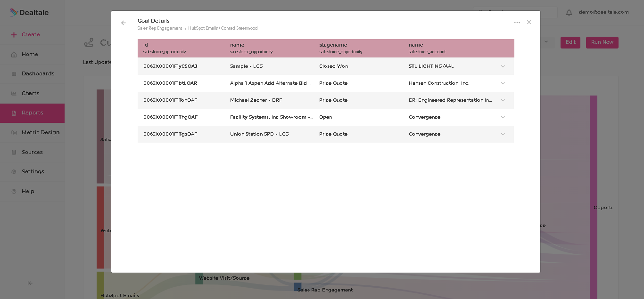Click the Open stage cell

(326, 117)
